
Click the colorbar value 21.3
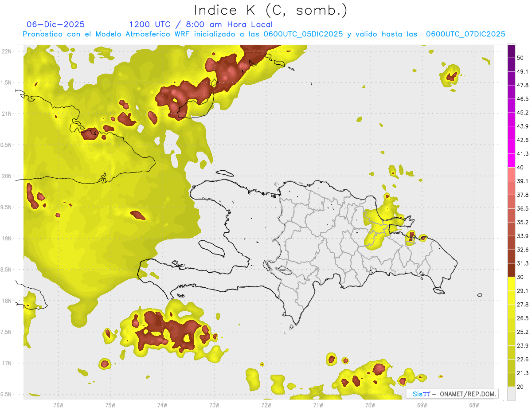click(x=523, y=373)
